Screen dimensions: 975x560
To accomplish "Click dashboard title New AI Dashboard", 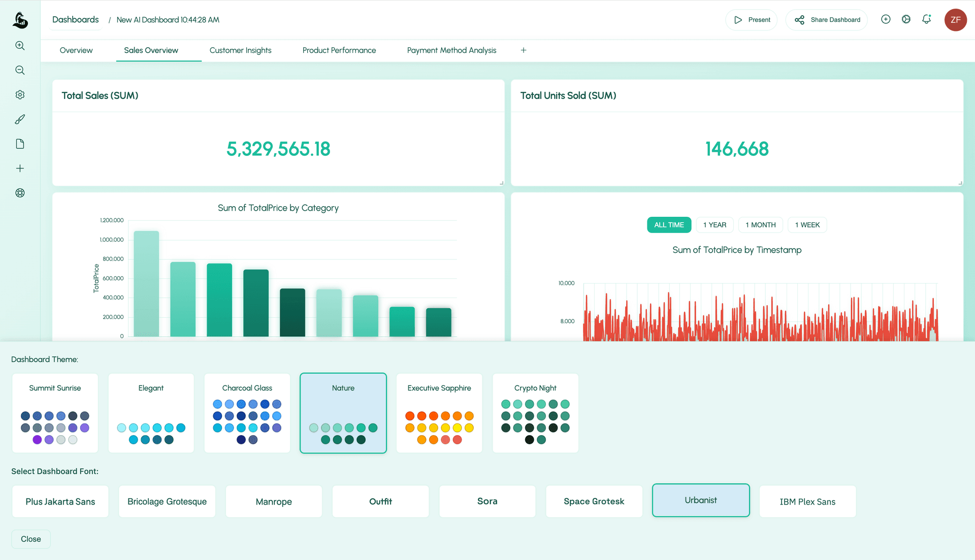I will coord(168,20).
